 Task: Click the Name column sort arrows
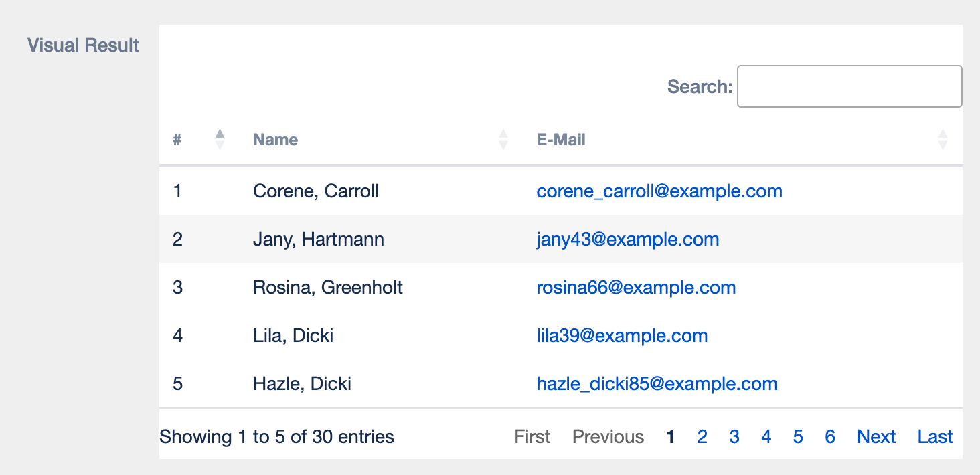(503, 139)
